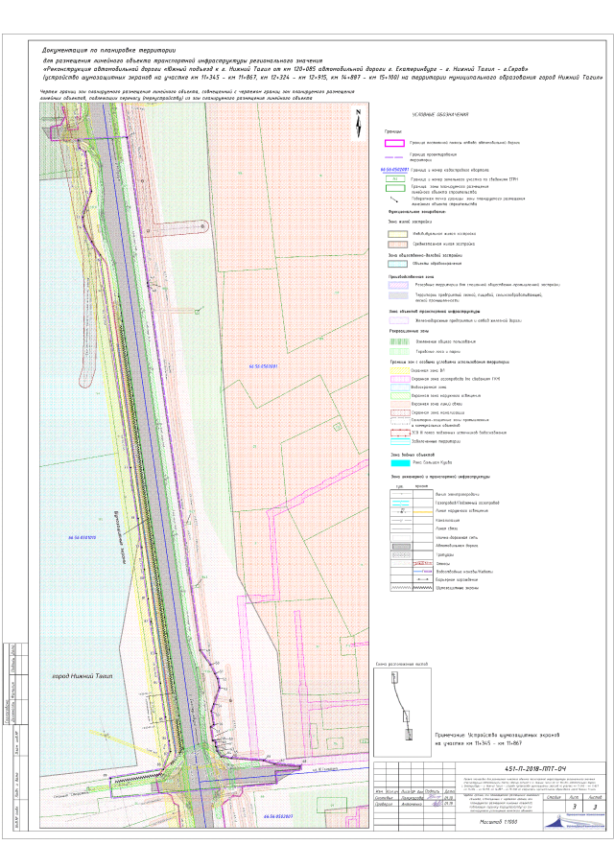Viewport: 614px width, 868px height.
Task: Select the gray highlighted sheet rectangle in the layout scheme
Action: click(409, 735)
